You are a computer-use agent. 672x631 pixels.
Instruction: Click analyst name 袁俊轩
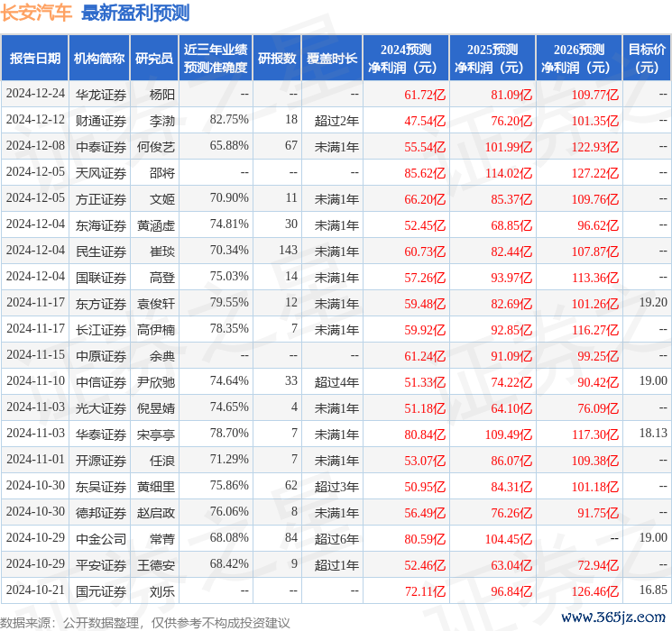coord(156,304)
